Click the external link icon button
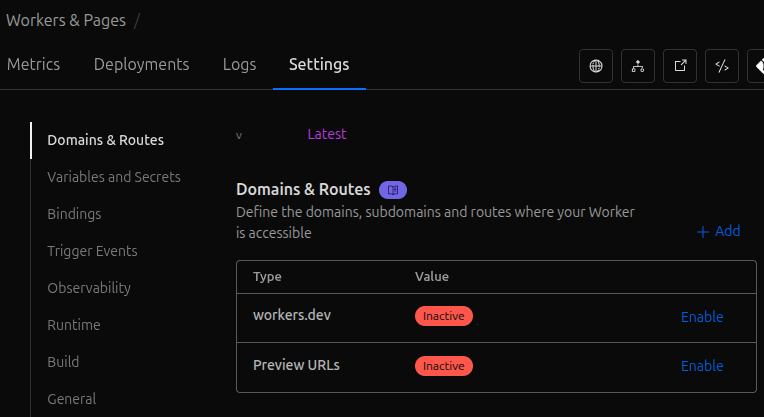The width and height of the screenshot is (764, 417). [680, 66]
